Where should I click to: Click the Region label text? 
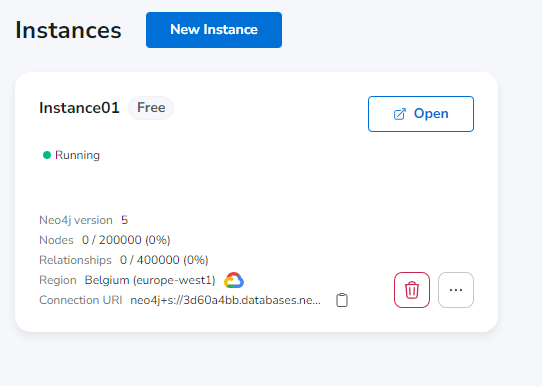point(58,280)
